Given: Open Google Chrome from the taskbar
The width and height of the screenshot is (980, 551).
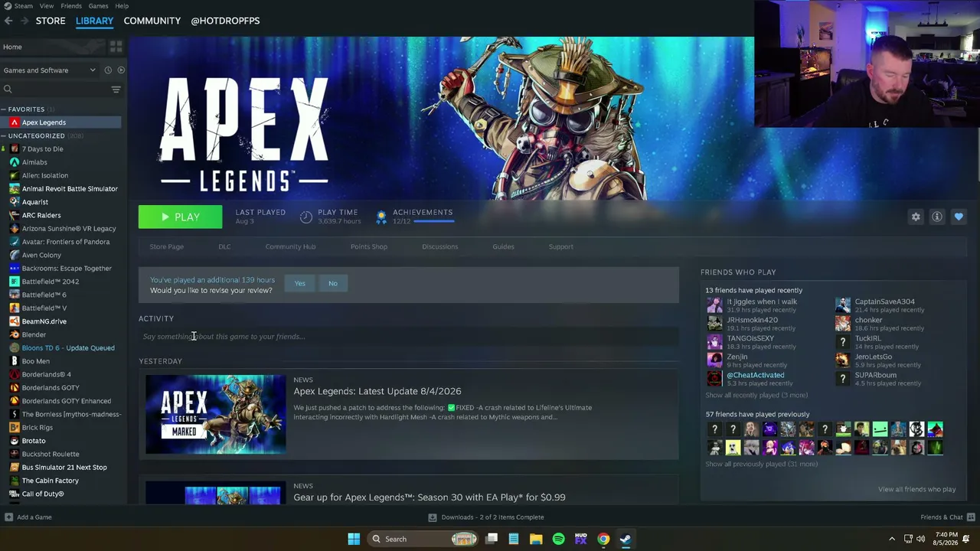Looking at the screenshot, I should click(603, 539).
